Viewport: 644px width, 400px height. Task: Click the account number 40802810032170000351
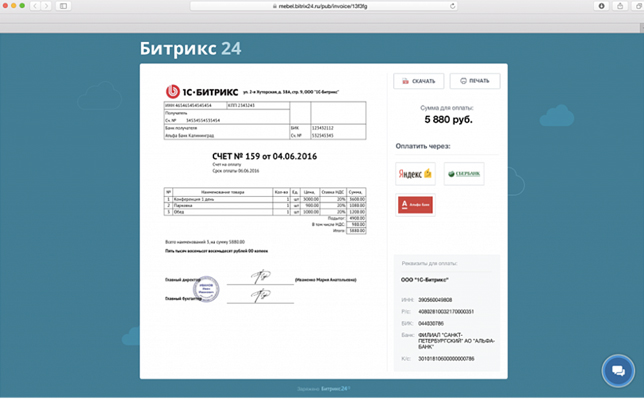[446, 312]
